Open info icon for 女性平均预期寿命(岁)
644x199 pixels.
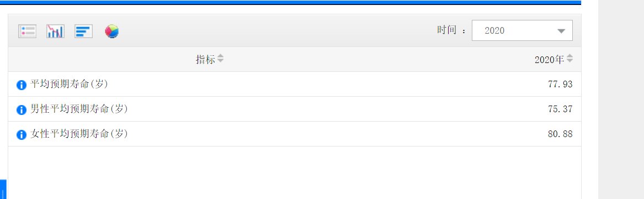point(22,134)
